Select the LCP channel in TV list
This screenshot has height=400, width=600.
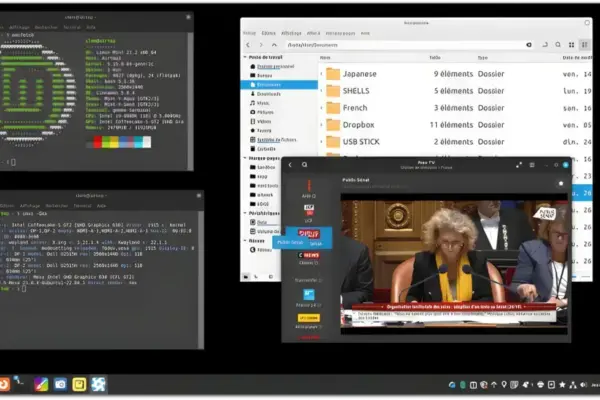pyautogui.click(x=308, y=213)
